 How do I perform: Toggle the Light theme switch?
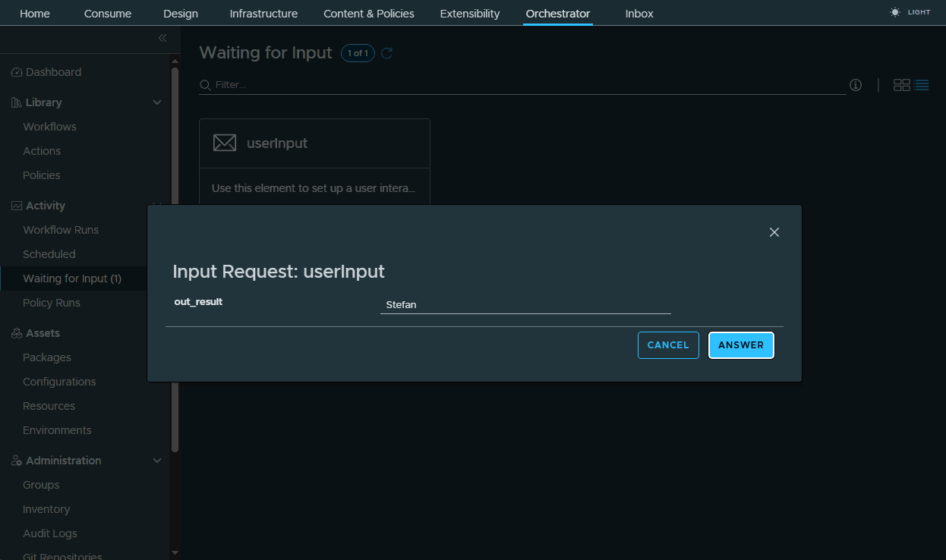[x=910, y=13]
